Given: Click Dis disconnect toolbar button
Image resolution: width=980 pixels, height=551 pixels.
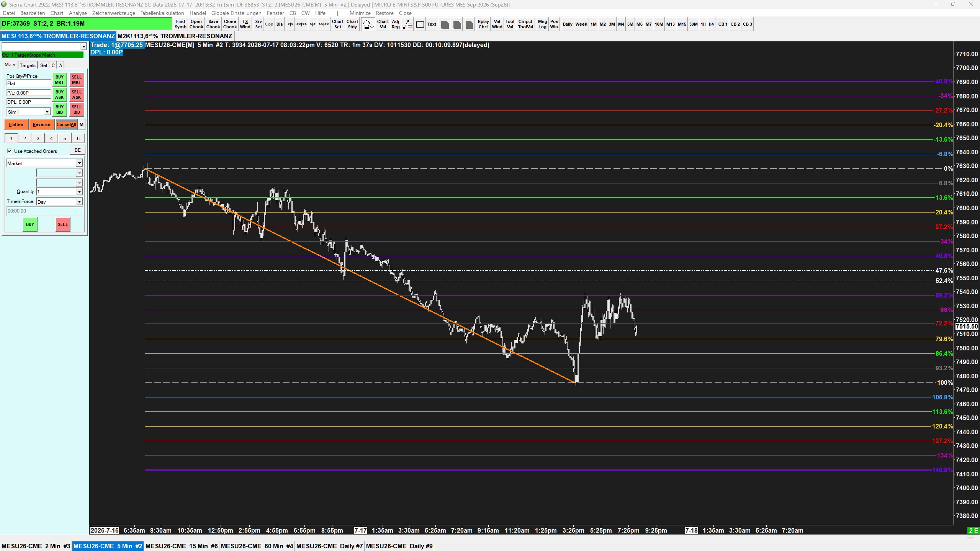Looking at the screenshot, I should point(280,25).
